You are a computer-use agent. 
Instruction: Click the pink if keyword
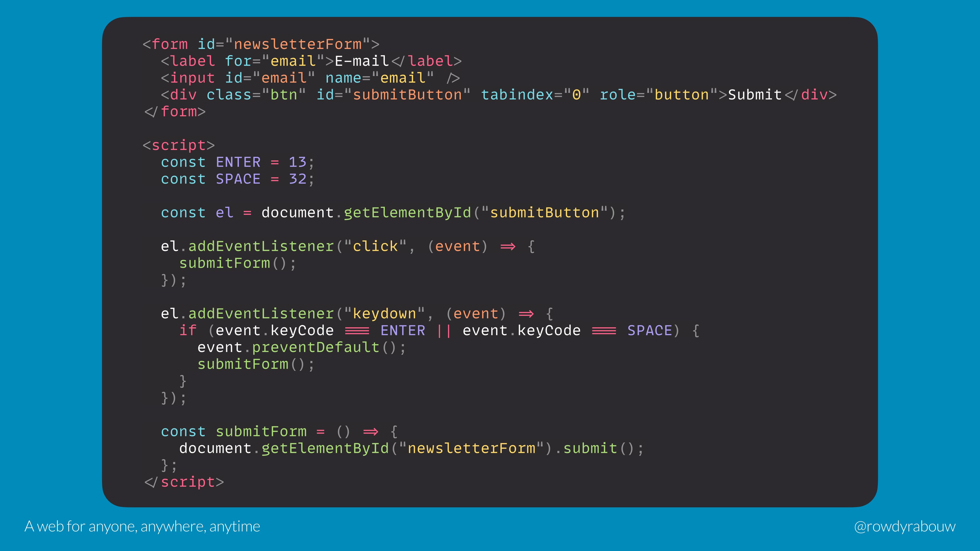point(188,330)
